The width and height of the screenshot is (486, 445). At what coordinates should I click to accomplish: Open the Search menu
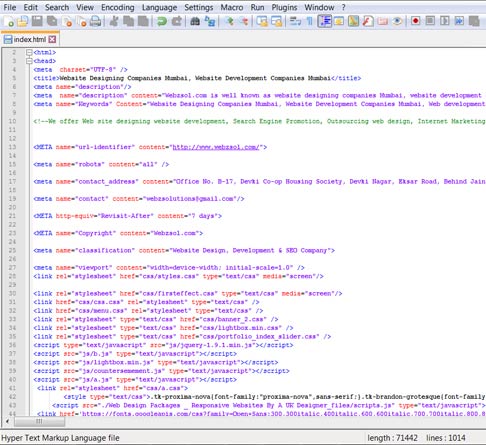tap(57, 7)
